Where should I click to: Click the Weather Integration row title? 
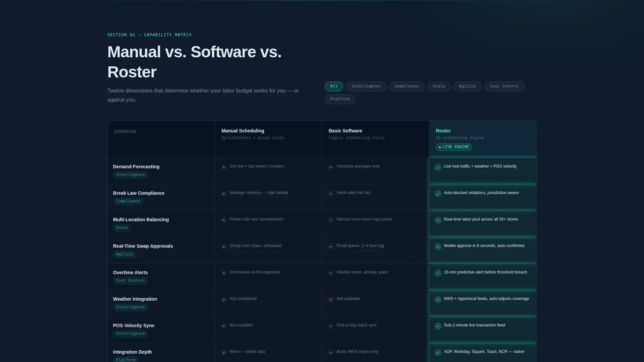tap(135, 299)
